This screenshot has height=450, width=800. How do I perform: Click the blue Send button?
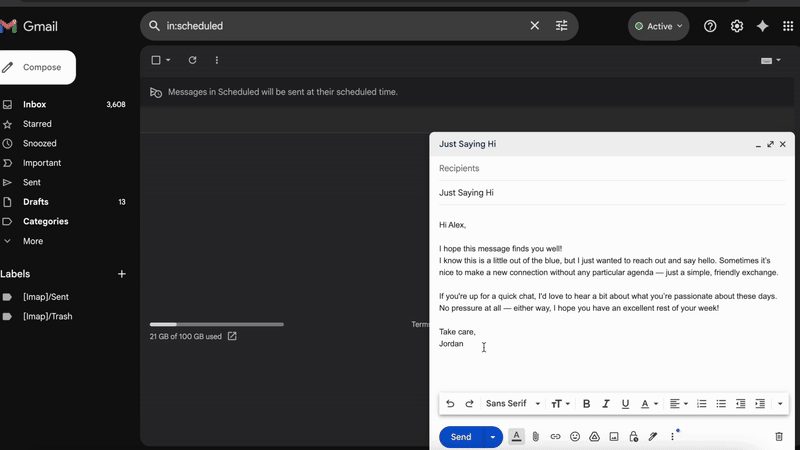point(460,437)
